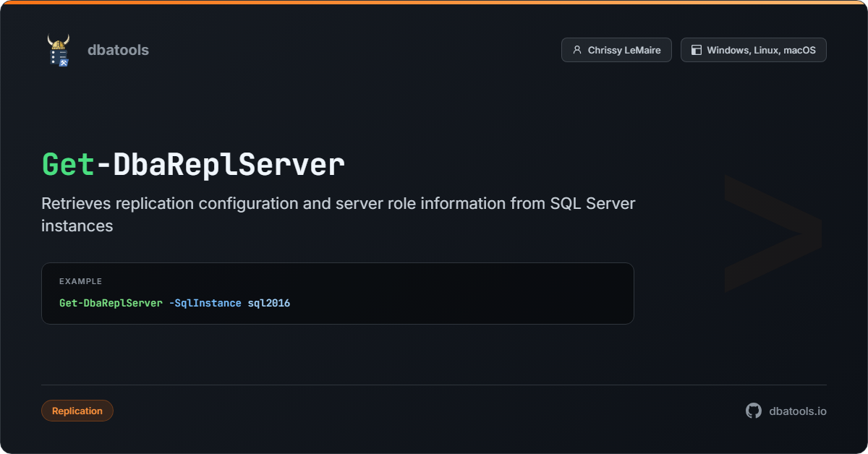Viewport: 868px width, 454px height.
Task: Click the EXAMPLE label in code box
Action: point(80,281)
